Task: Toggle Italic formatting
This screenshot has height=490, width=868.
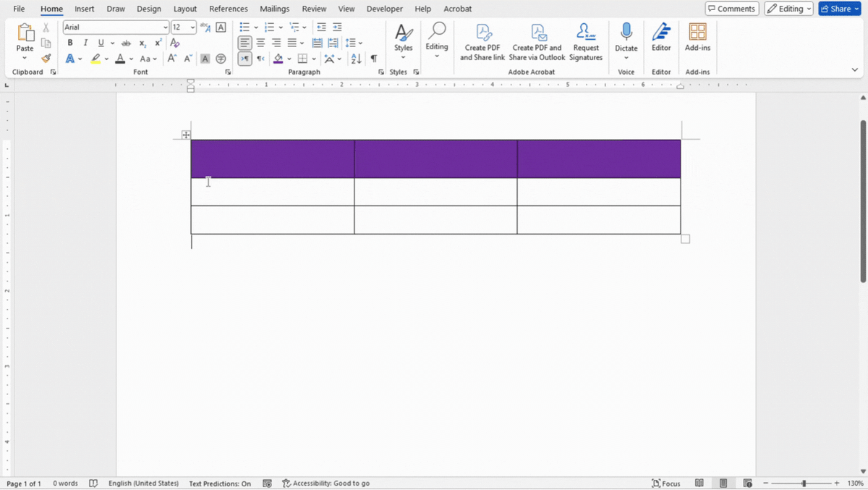Action: (85, 43)
